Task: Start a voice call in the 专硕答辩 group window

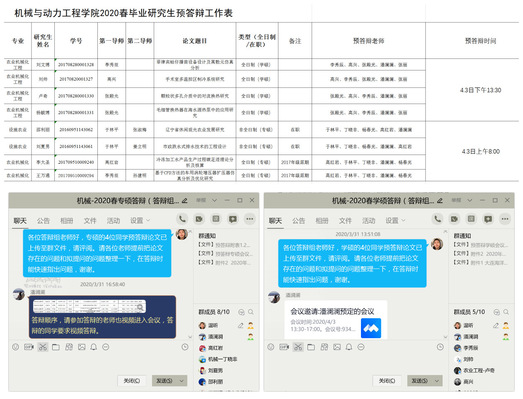Action: click(182, 219)
